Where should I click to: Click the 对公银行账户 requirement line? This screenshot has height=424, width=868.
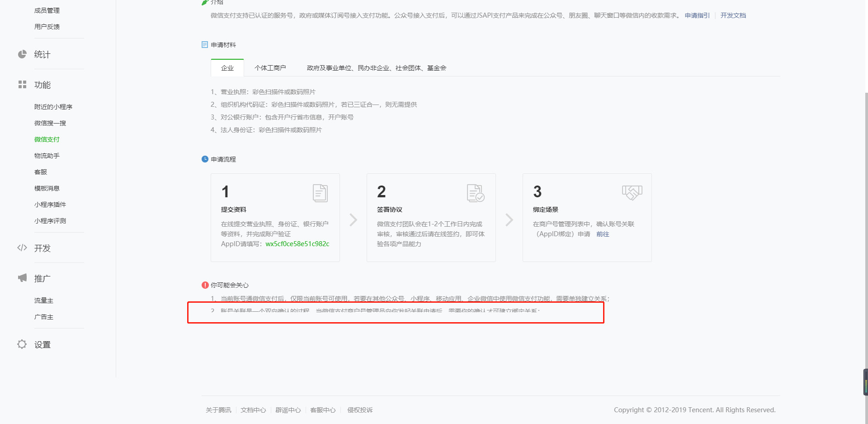(x=282, y=117)
